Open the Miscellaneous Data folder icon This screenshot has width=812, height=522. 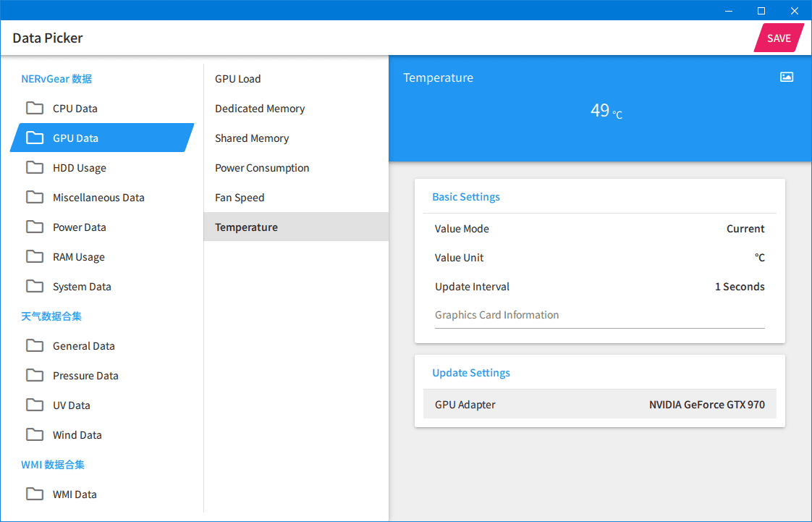tap(35, 197)
